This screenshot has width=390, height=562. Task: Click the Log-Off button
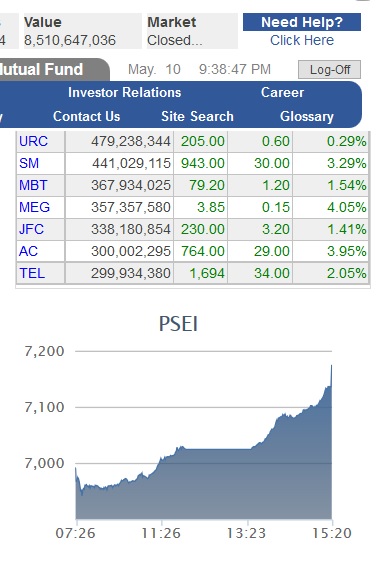329,70
